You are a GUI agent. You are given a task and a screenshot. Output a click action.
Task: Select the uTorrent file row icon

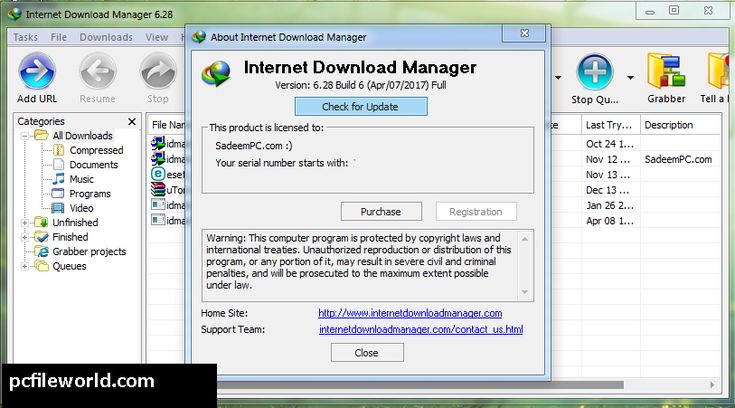coord(158,189)
